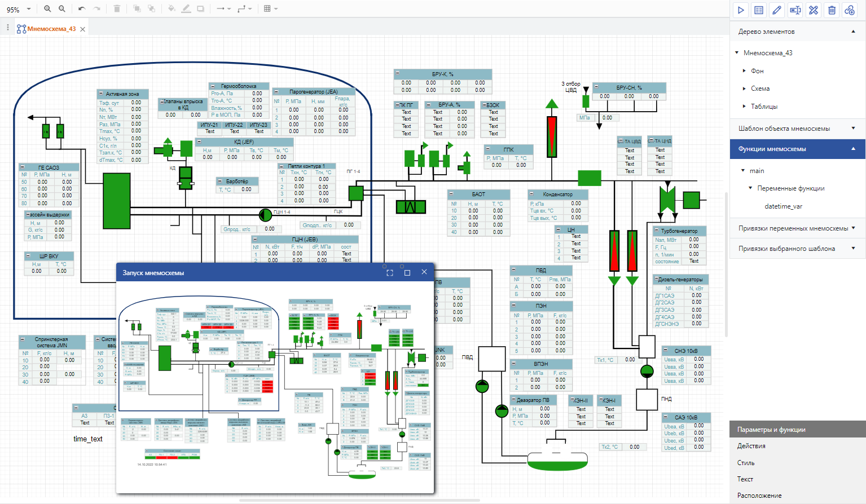Switch Запуск мнемосхемы window to fullscreen

point(389,273)
